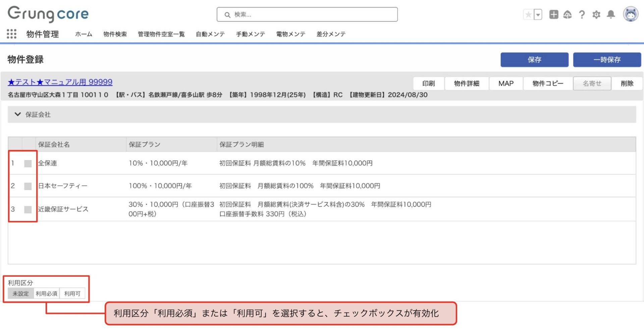Click the 検索 search field
The height and width of the screenshot is (329, 644).
307,15
